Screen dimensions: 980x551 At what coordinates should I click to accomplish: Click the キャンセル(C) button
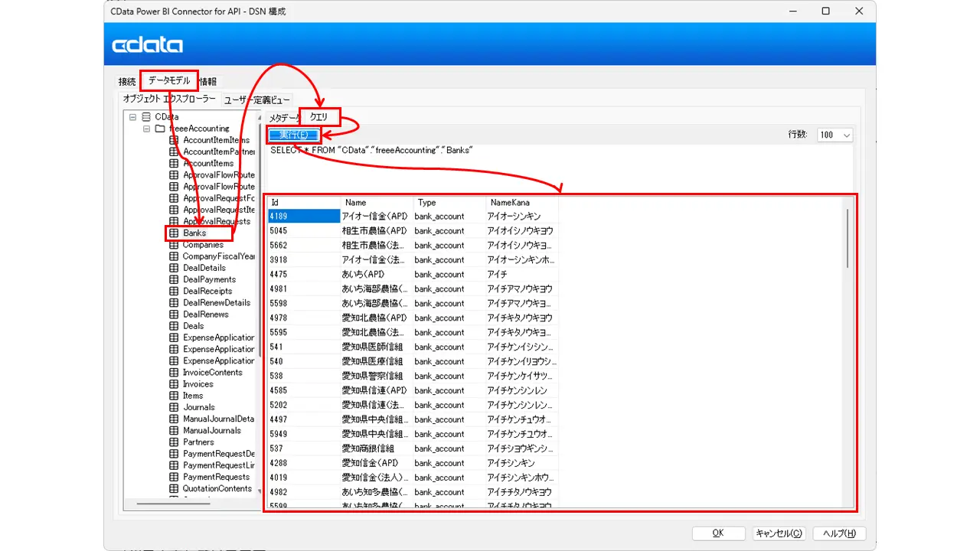(779, 533)
